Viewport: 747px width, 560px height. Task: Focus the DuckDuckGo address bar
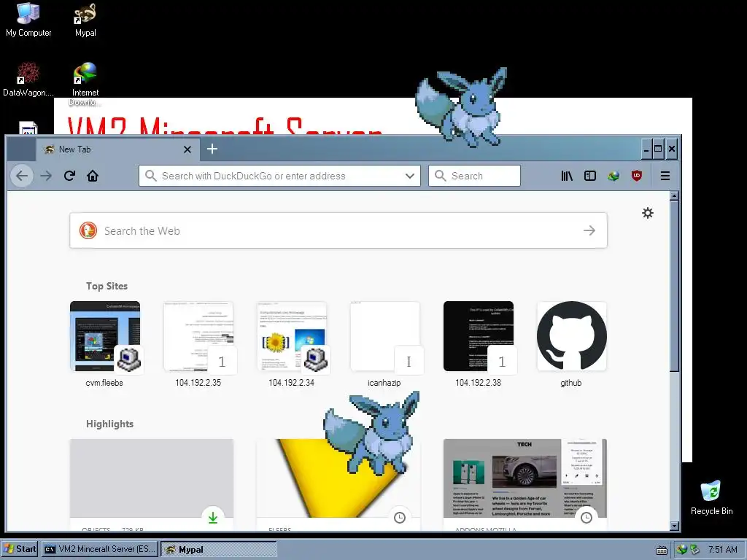(279, 176)
